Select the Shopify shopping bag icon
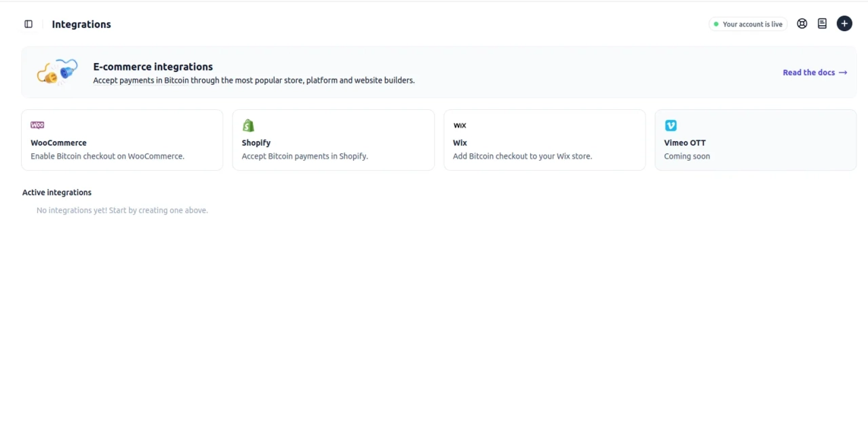The image size is (868, 434). point(248,125)
